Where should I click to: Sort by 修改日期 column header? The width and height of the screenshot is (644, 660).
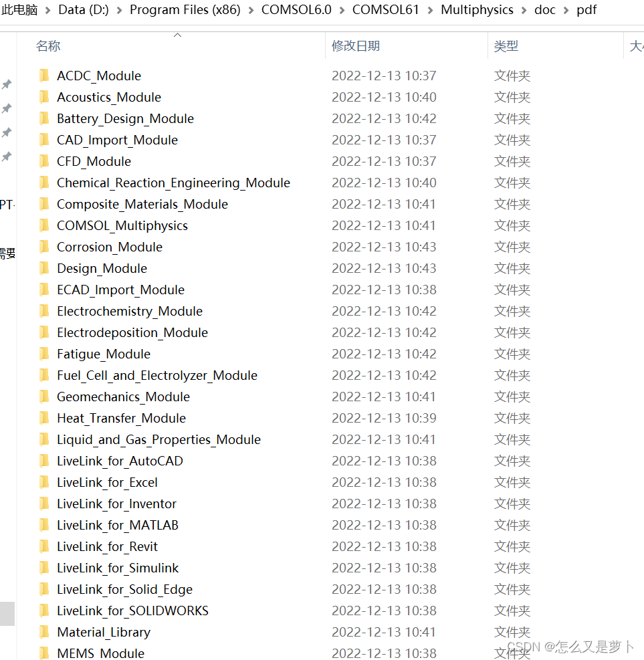pos(356,45)
